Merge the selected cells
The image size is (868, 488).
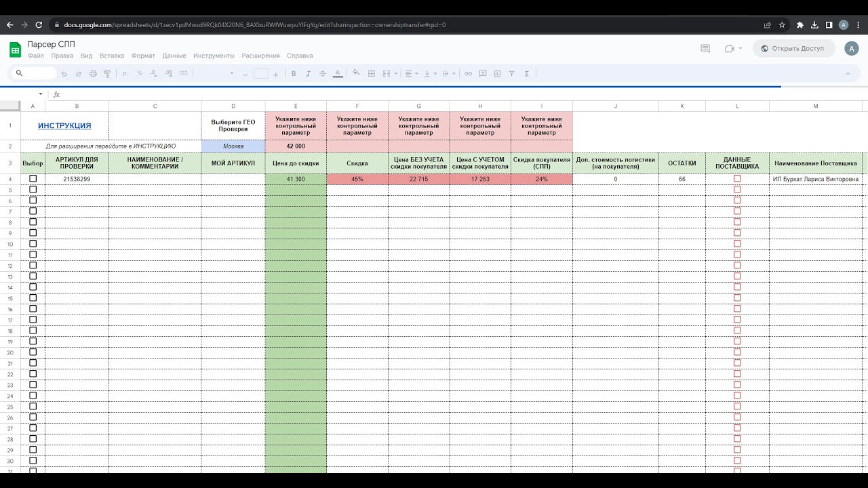click(x=386, y=73)
